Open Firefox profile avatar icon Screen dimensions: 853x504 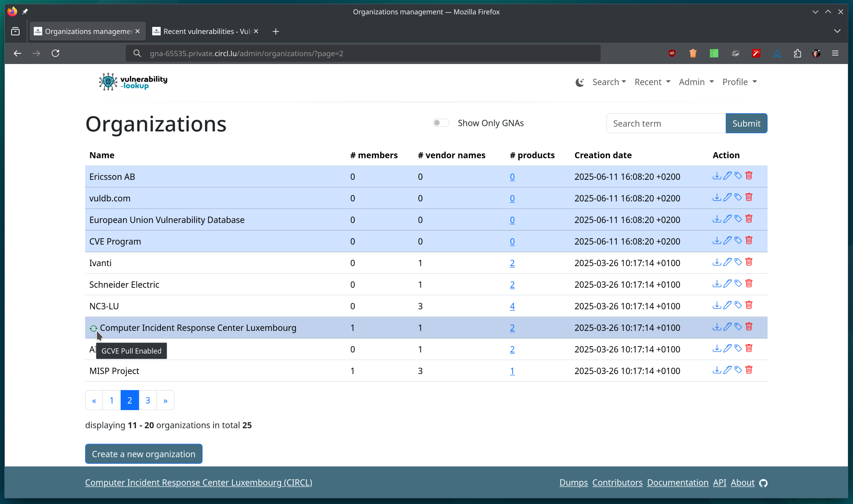point(816,53)
